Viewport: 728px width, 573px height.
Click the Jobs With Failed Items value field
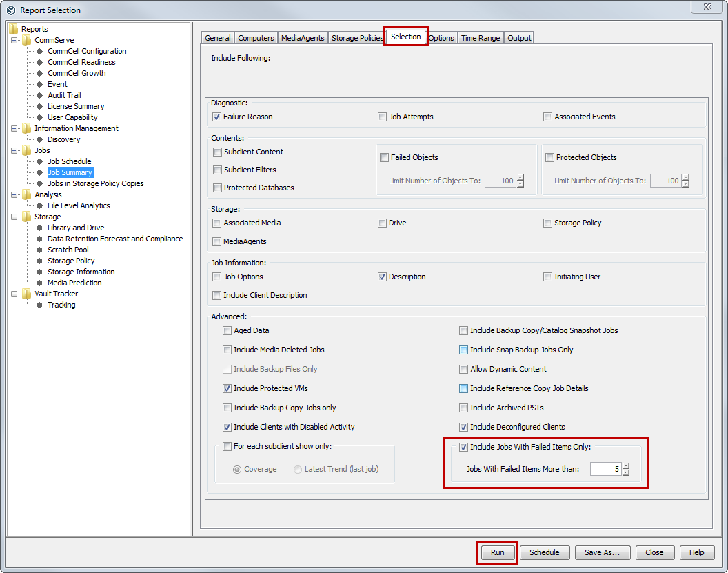[605, 470]
